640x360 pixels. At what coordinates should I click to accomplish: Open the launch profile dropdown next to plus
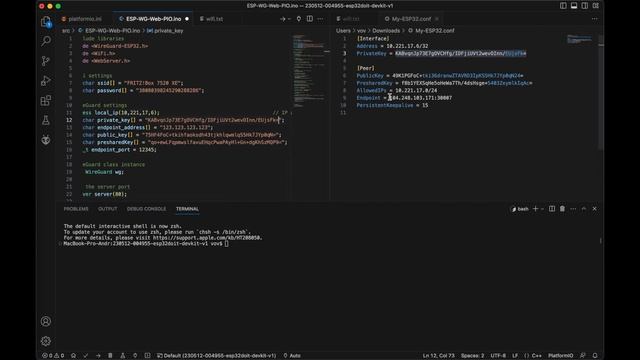542,209
